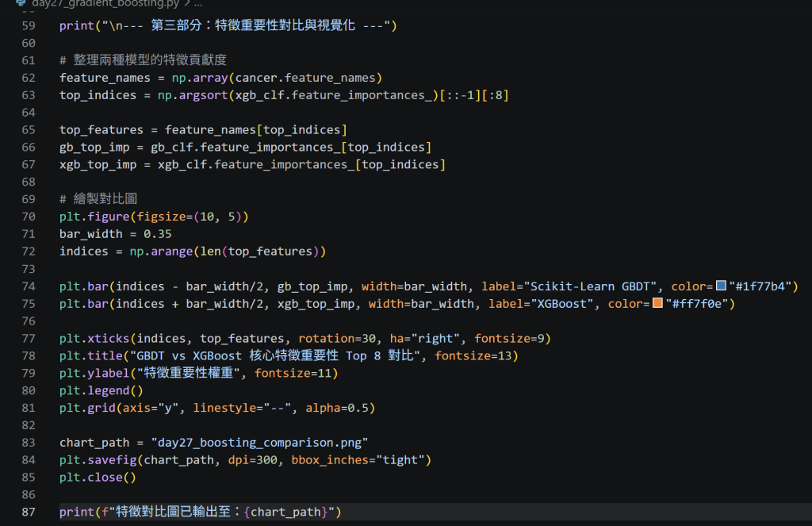Screen dimensions: 812x526
Task: Click "gb_top_imp" assignment on line 66
Action: point(95,148)
